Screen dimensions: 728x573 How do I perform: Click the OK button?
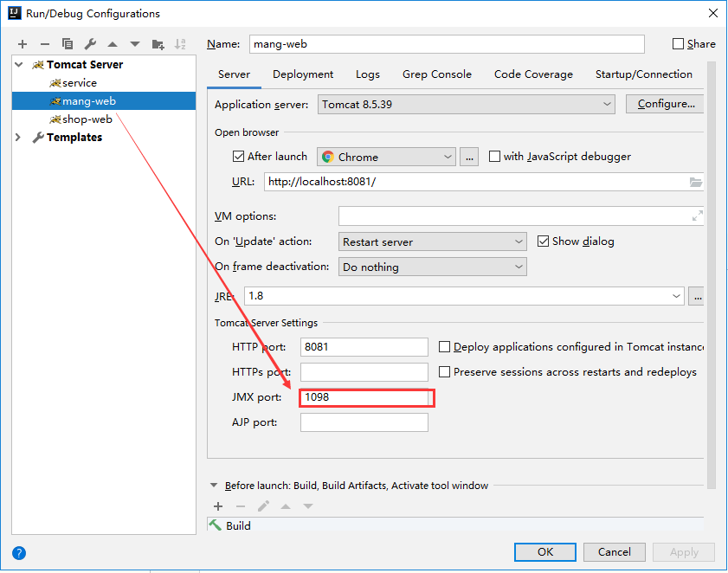click(x=545, y=552)
